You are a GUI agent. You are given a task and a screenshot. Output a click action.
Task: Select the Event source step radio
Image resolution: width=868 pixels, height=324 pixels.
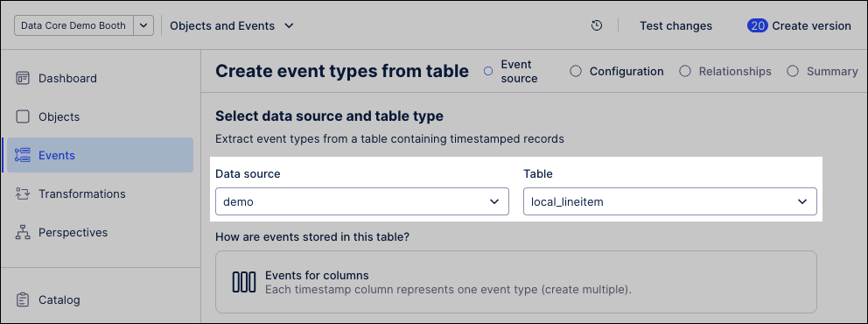[x=487, y=72]
